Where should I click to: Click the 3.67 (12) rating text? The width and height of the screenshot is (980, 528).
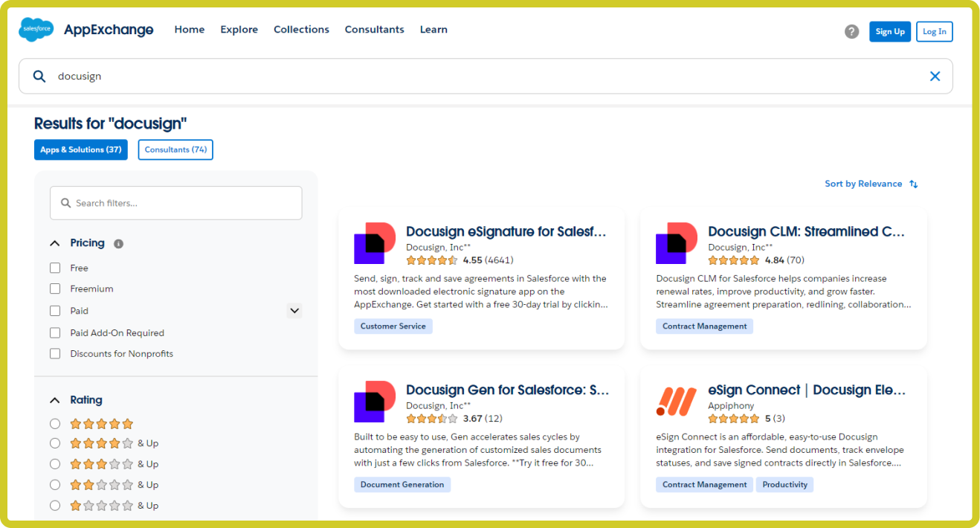coord(483,419)
